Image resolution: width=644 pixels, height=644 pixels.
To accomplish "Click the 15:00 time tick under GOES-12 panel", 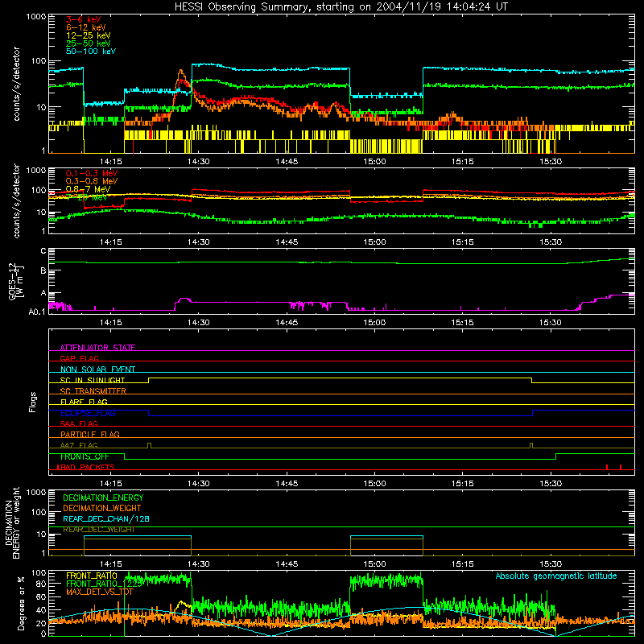I will [374, 323].
